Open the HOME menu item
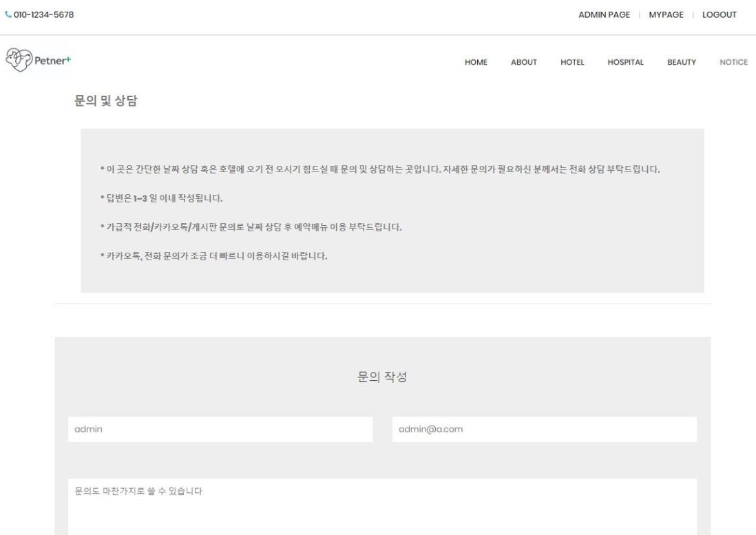This screenshot has width=756, height=535. [476, 62]
